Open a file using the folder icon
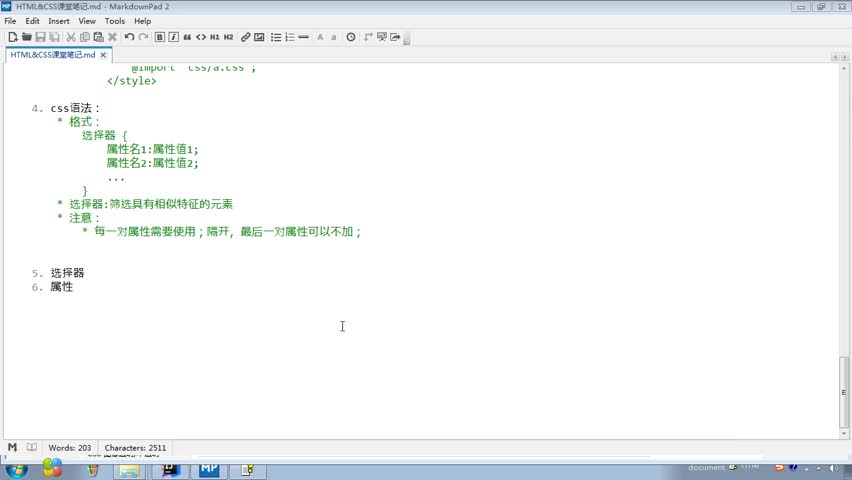852x480 pixels. [27, 37]
